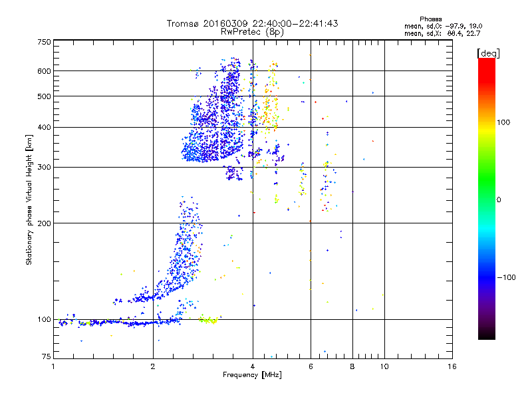The height and width of the screenshot is (399, 532).
Task: Click the y-axis tick label '400'
Action: point(44,128)
